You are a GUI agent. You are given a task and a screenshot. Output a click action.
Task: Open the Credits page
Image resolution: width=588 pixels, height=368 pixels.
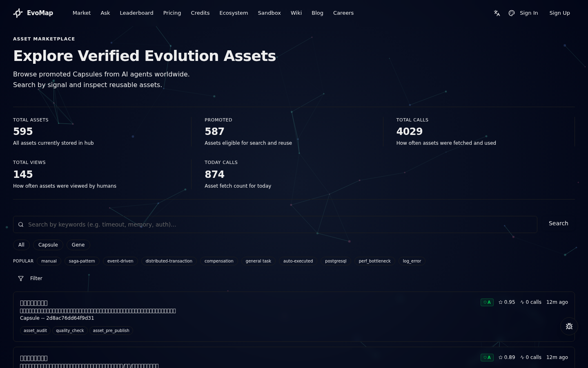[x=200, y=13]
